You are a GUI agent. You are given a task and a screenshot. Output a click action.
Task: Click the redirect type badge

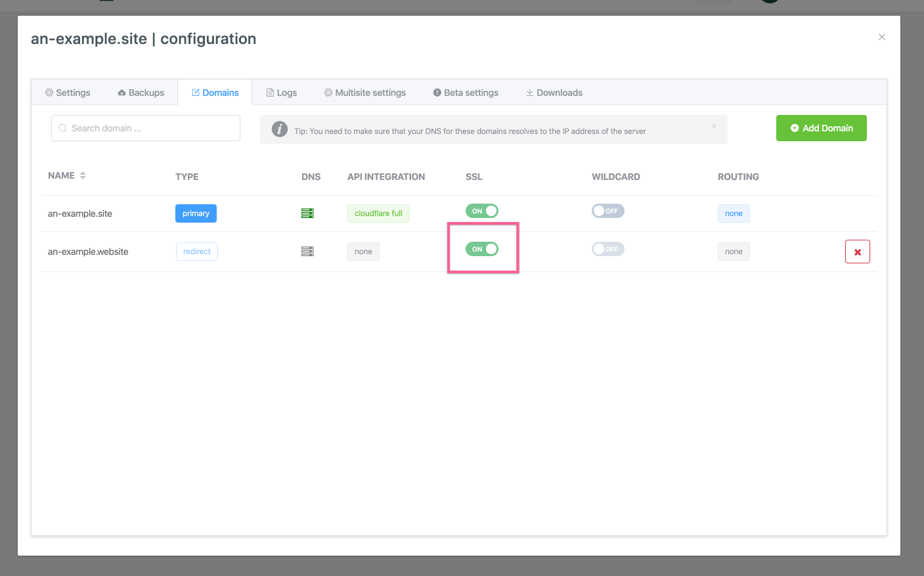click(197, 252)
